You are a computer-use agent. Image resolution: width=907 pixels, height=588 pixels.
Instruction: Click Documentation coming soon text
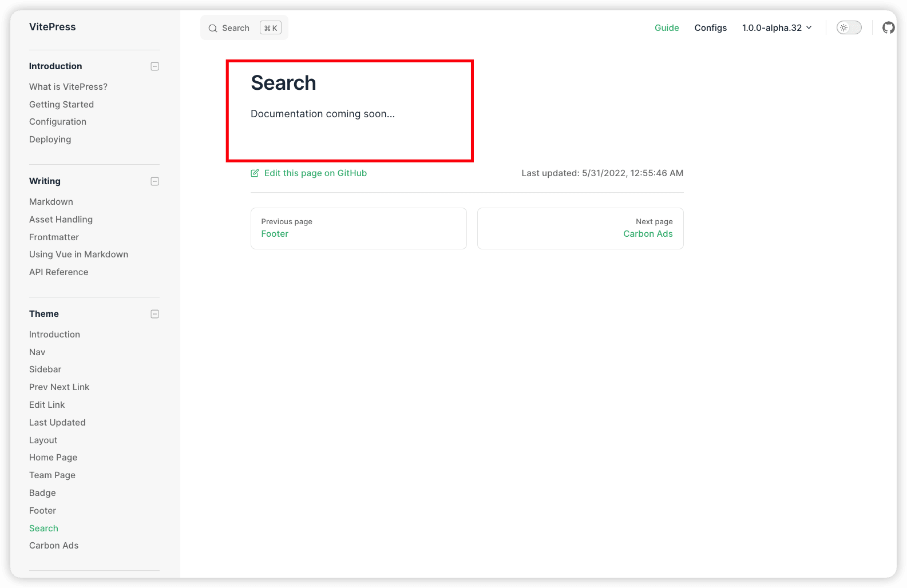point(323,114)
